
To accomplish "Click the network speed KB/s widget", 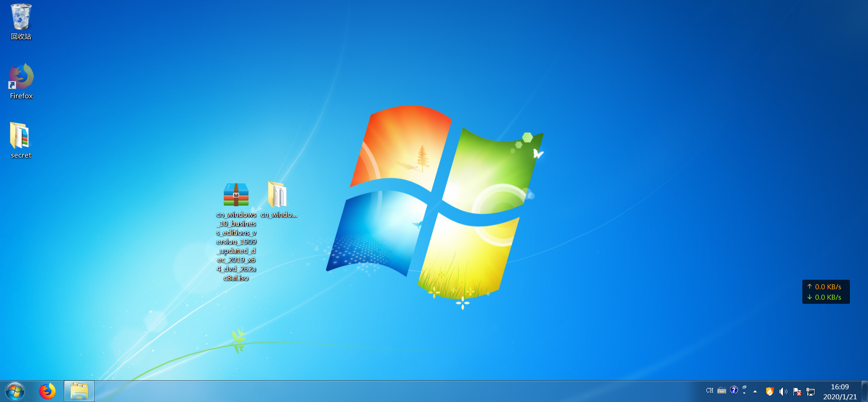I will (826, 292).
